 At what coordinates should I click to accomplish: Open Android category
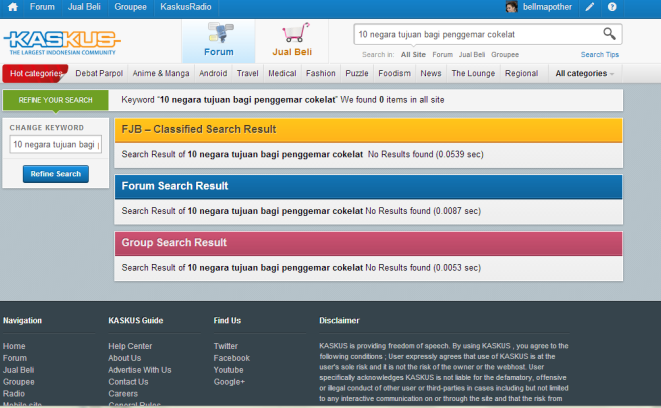[x=213, y=73]
